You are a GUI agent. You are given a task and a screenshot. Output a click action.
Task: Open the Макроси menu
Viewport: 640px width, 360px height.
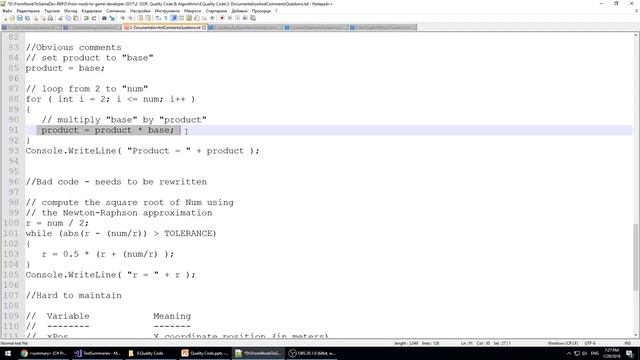193,11
